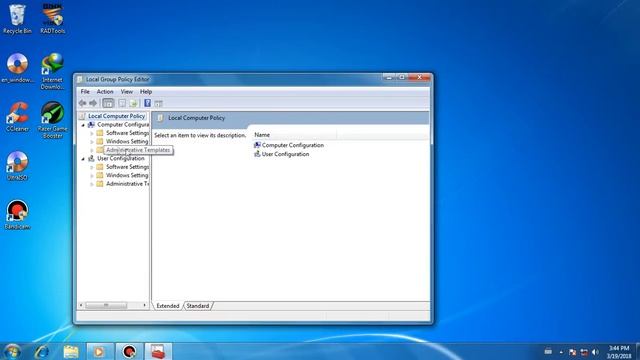This screenshot has height=360, width=640.
Task: Open the Windows Start menu orb
Action: 12,351
